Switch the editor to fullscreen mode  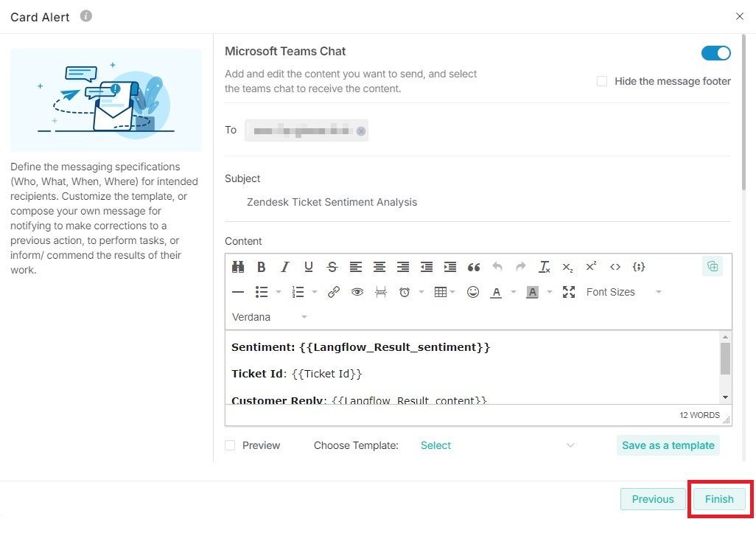point(569,292)
